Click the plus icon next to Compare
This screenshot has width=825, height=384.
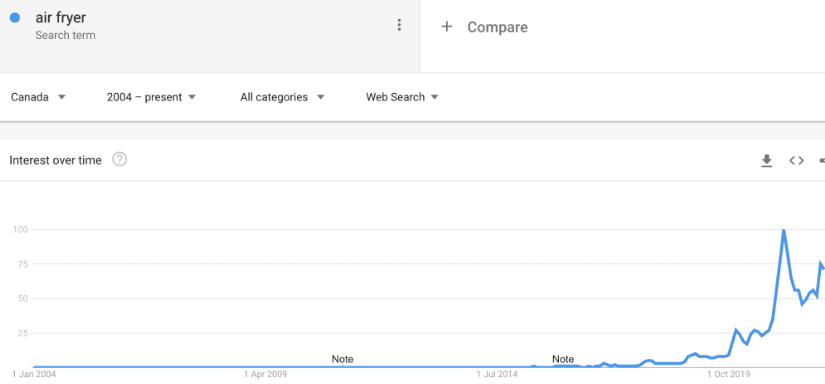(x=447, y=27)
